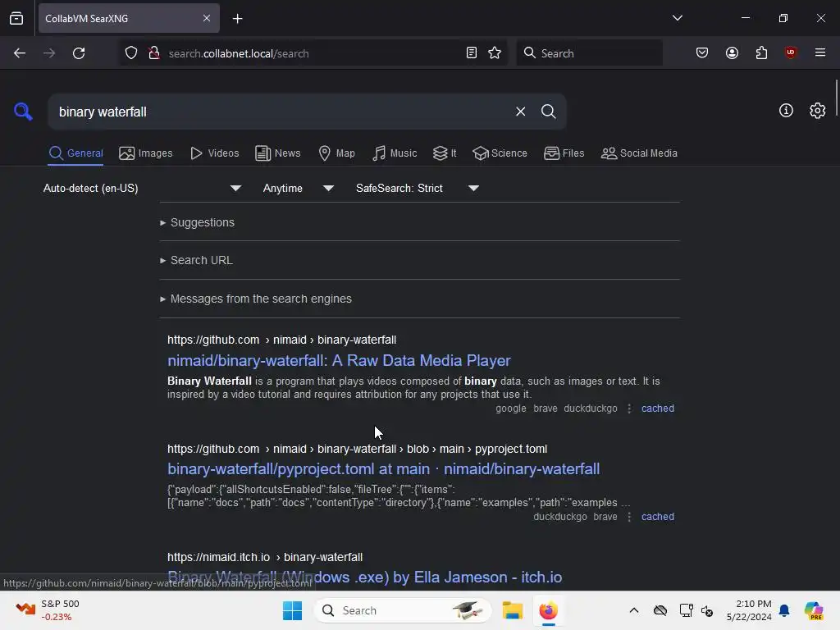Image resolution: width=840 pixels, height=630 pixels.
Task: Click the Firefox taskbar icon
Action: click(x=548, y=610)
